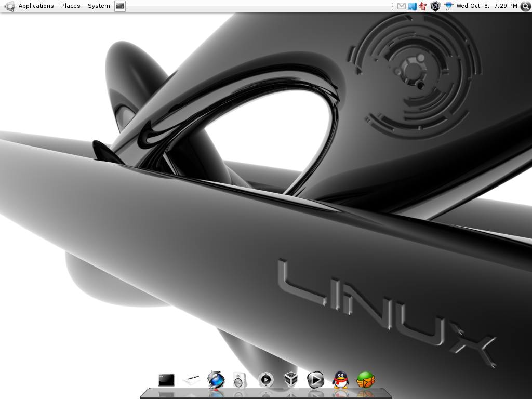Image resolution: width=532 pixels, height=399 pixels.
Task: Launch the blue globe web browser from the dock
Action: (216, 379)
